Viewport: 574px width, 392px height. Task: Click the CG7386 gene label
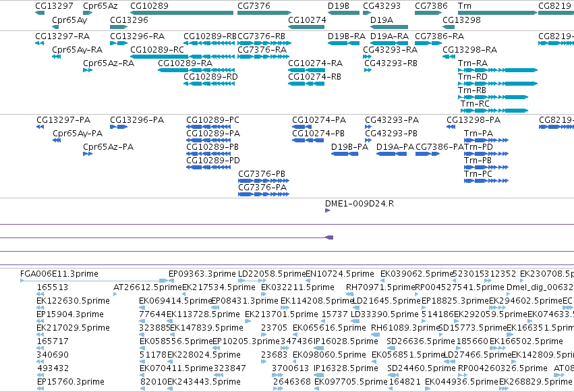(x=431, y=6)
